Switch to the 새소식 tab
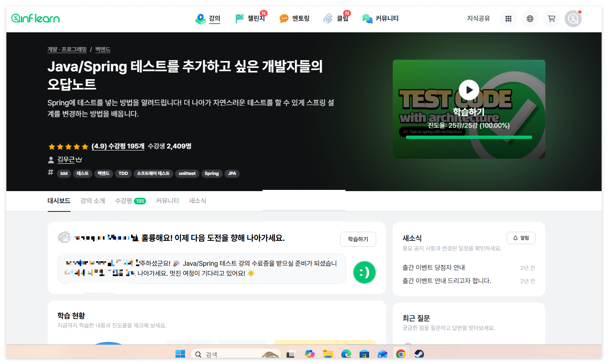 click(197, 201)
